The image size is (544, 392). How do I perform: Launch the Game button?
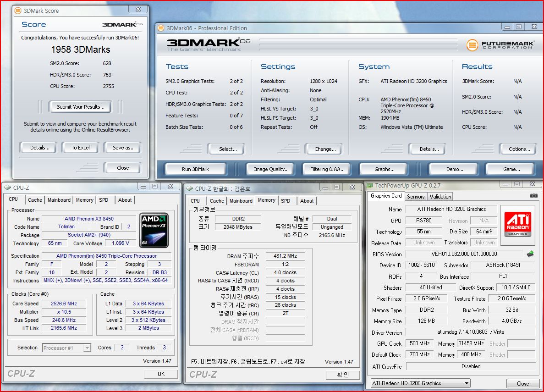click(x=511, y=169)
